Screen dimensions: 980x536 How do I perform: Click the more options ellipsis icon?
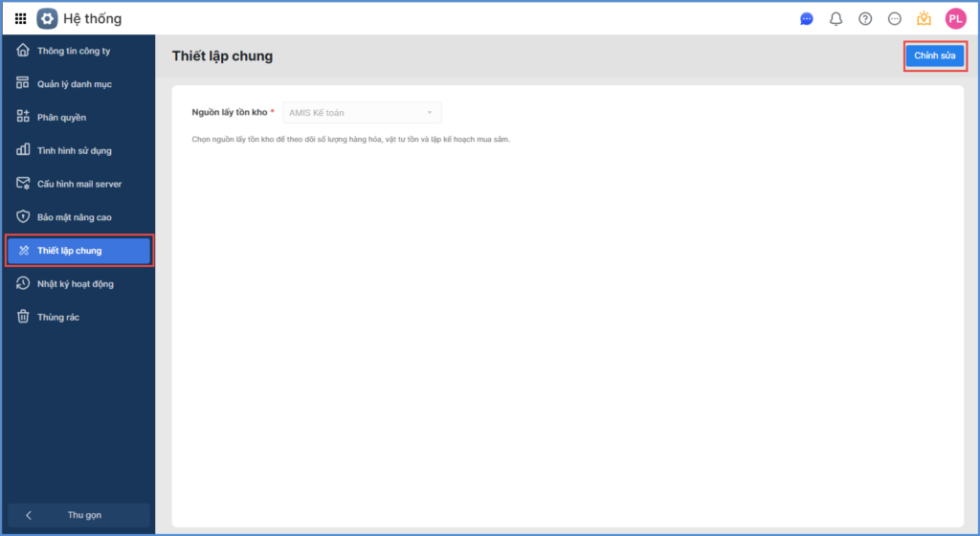coord(895,19)
